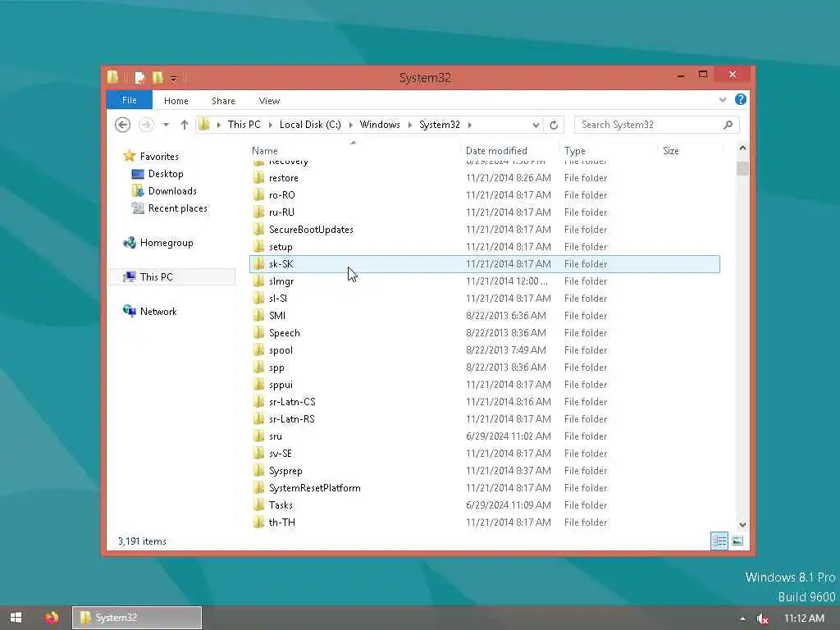Launch Firefox from the taskbar
This screenshot has width=840, height=630.
click(x=52, y=618)
